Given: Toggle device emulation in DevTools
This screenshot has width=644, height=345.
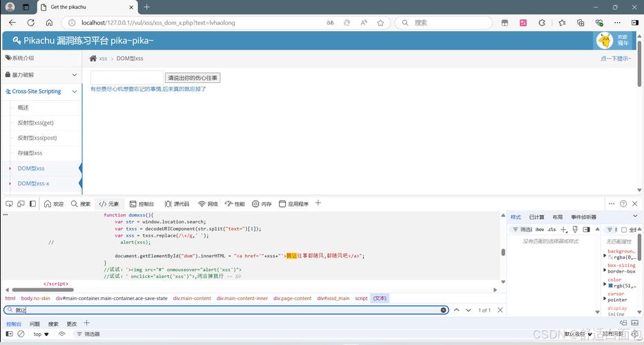Looking at the screenshot, I should (21, 204).
